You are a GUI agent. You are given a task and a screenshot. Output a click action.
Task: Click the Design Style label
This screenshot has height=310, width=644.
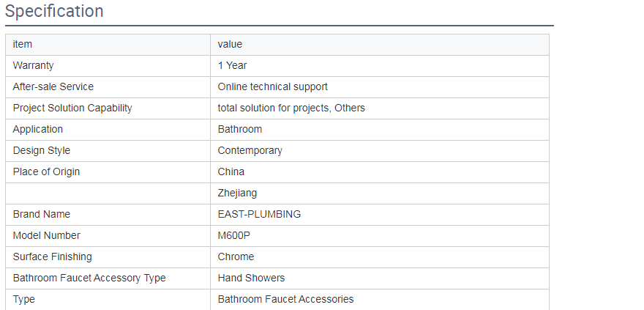(42, 151)
